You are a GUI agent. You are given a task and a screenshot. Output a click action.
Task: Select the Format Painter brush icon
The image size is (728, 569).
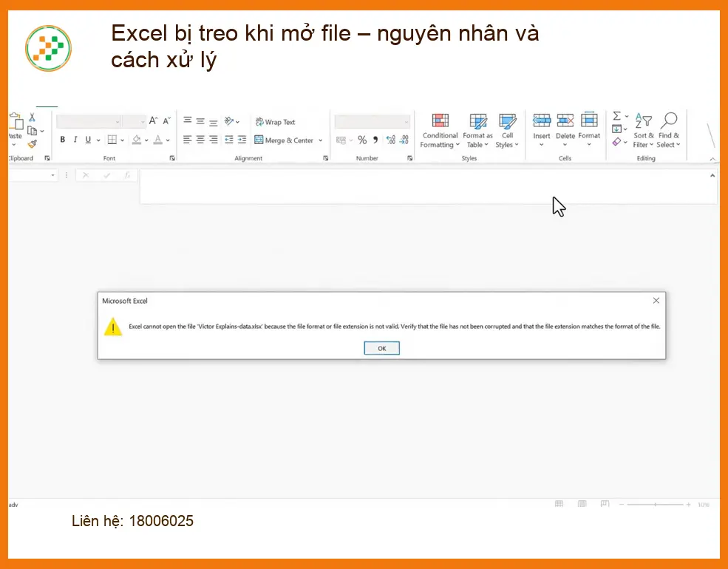pos(32,144)
